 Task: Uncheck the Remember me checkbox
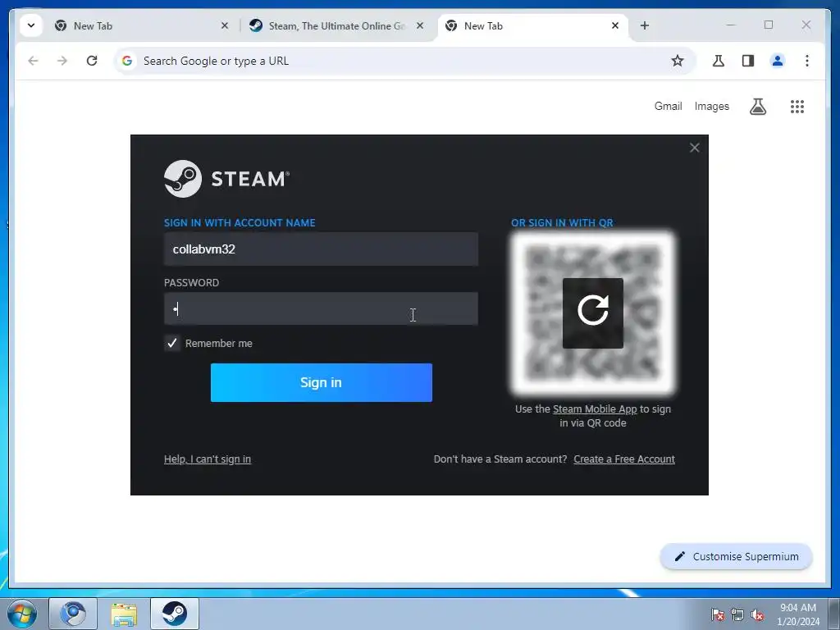point(172,344)
